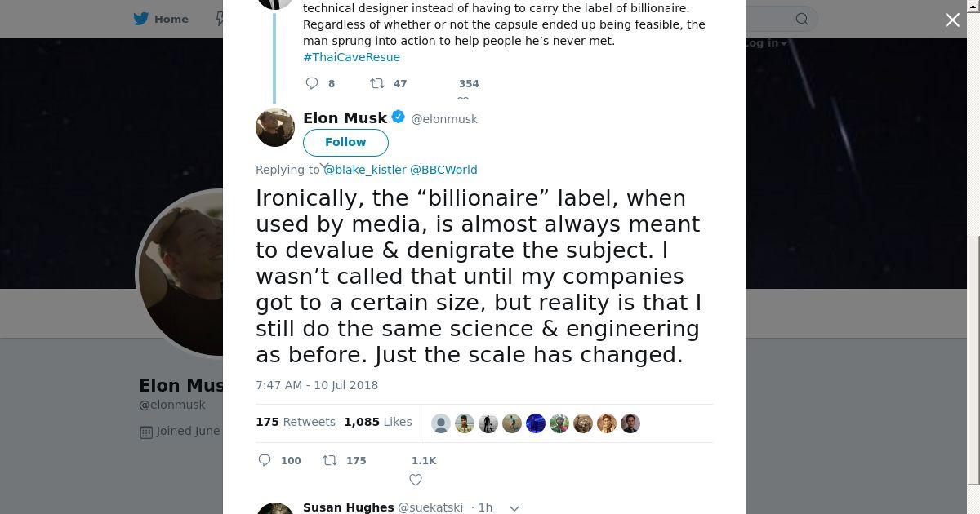Open the #ThaiCaveResue hashtag
Viewport: 980px width, 514px height.
click(351, 57)
